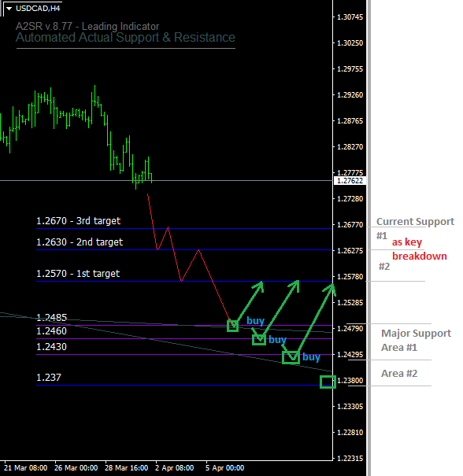Click the 1.26770 price axis value

(x=350, y=225)
